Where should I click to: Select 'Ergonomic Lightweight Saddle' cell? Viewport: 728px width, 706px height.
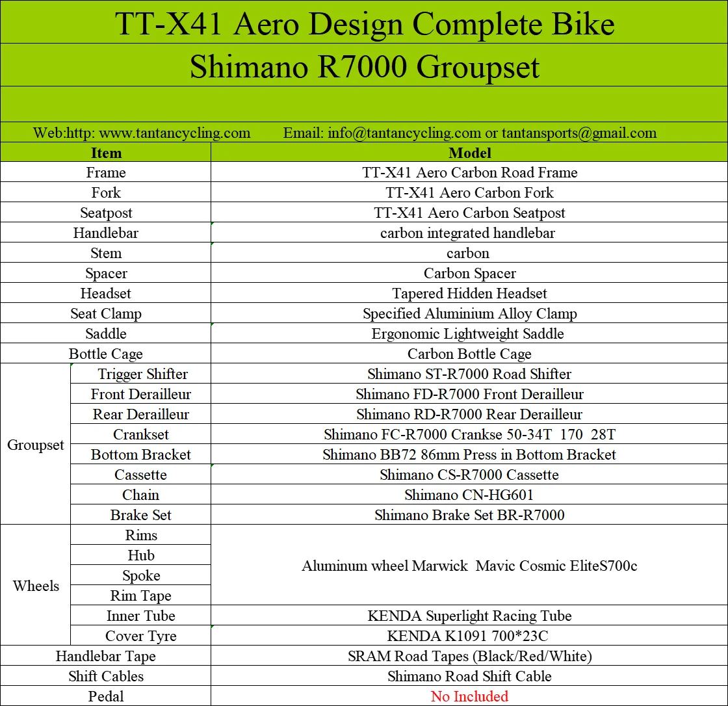pos(469,333)
